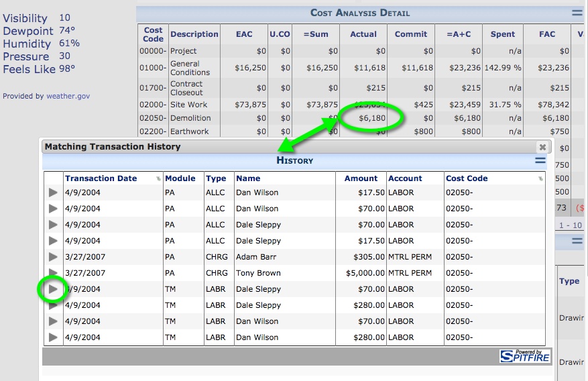Select the FAC column header
This screenshot has height=381, width=588.
click(547, 34)
